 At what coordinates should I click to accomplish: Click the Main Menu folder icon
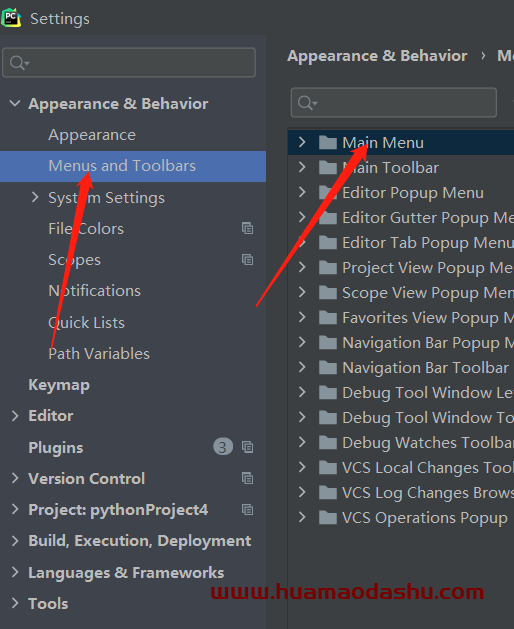(x=328, y=142)
